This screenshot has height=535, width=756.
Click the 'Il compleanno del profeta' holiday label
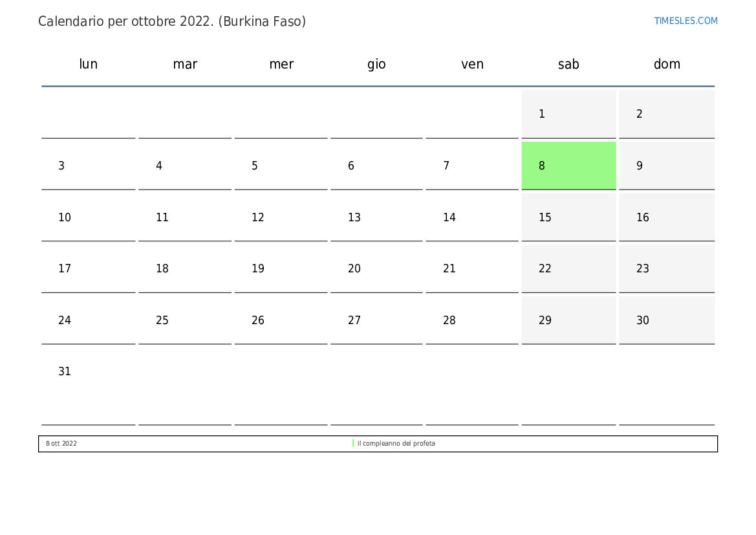[396, 444]
